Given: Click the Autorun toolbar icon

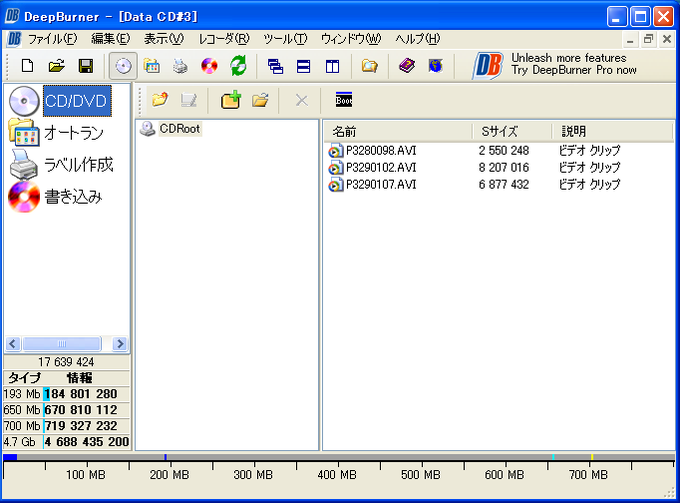Looking at the screenshot, I should 152,66.
